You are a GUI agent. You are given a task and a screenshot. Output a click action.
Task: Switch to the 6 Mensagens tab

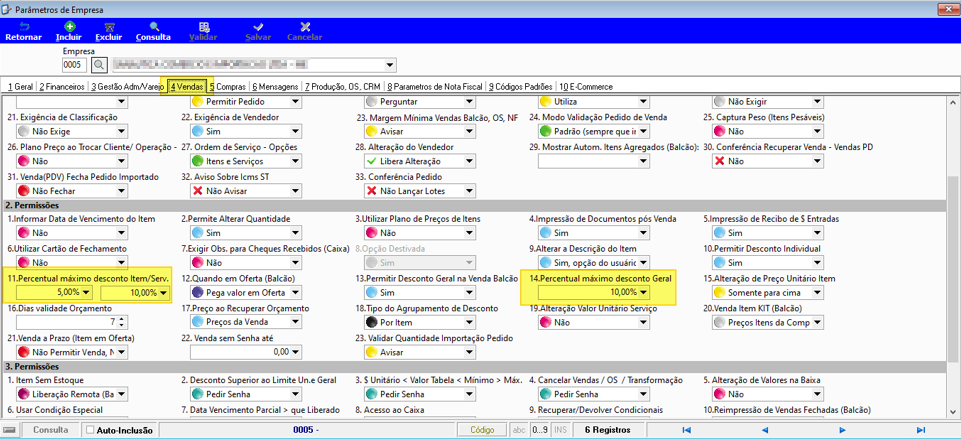tap(275, 86)
